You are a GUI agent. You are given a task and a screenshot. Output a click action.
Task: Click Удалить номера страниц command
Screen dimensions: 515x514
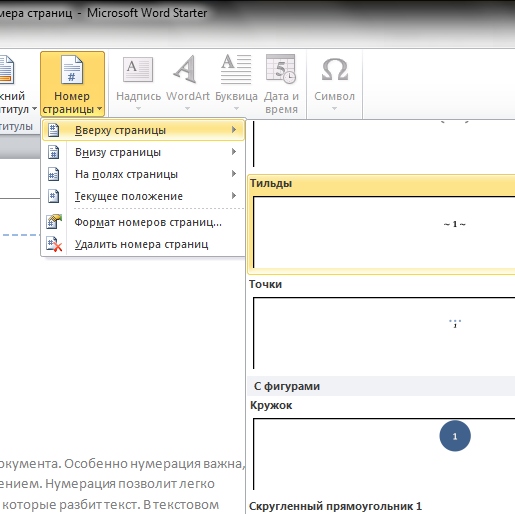(143, 244)
